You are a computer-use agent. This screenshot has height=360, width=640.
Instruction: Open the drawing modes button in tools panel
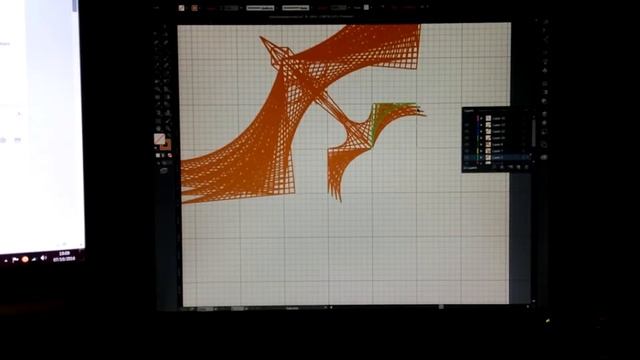coord(164,163)
